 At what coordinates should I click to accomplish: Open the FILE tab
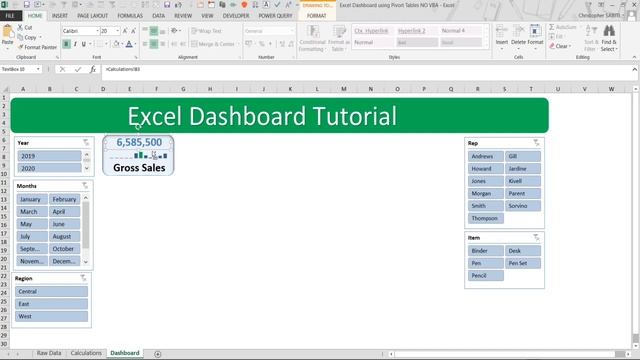coord(10,16)
